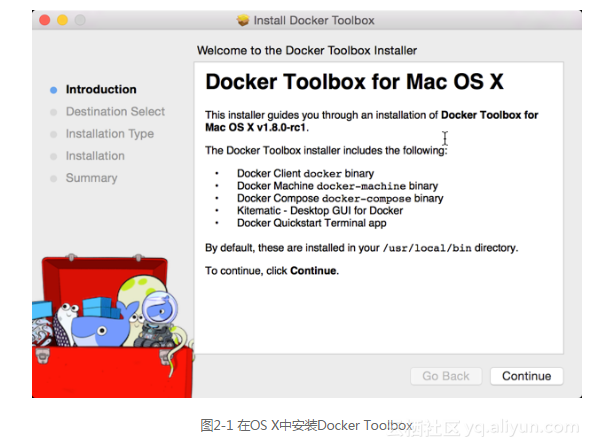590x448 pixels.
Task: Minimize the installer with yellow button
Action: [62, 20]
